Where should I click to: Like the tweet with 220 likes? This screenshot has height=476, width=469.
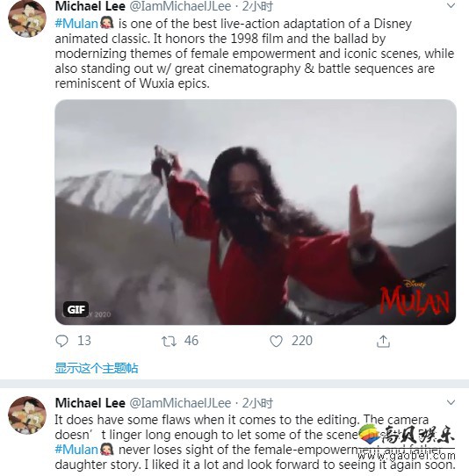click(276, 342)
